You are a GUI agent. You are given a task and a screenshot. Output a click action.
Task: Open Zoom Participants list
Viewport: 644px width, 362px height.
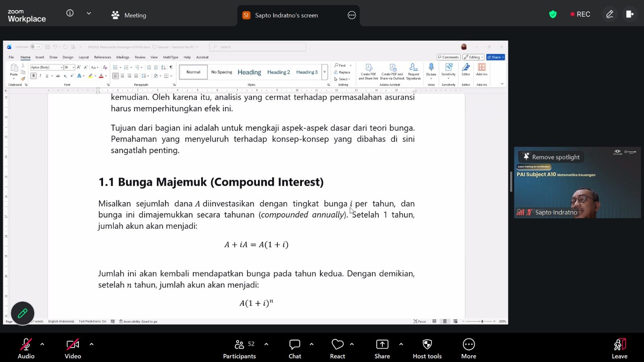point(239,349)
